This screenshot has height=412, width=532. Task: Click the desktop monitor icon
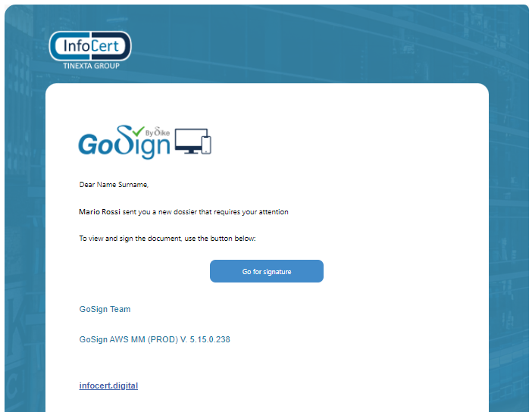[x=188, y=141]
